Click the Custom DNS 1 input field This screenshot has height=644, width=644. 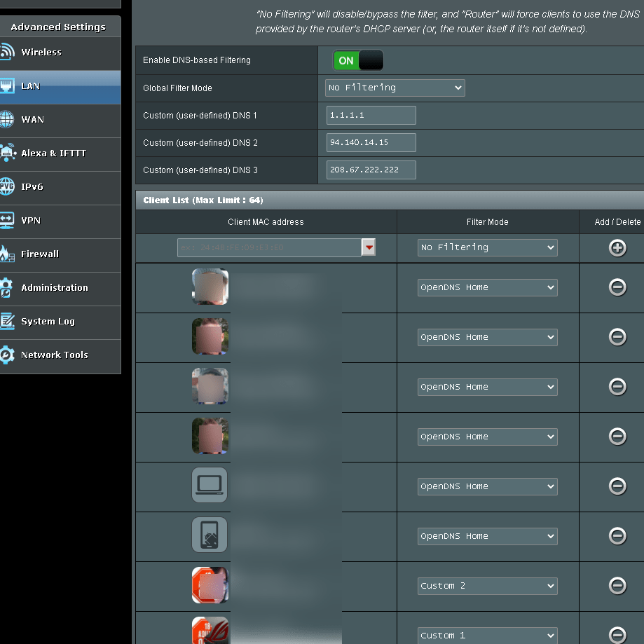(371, 116)
